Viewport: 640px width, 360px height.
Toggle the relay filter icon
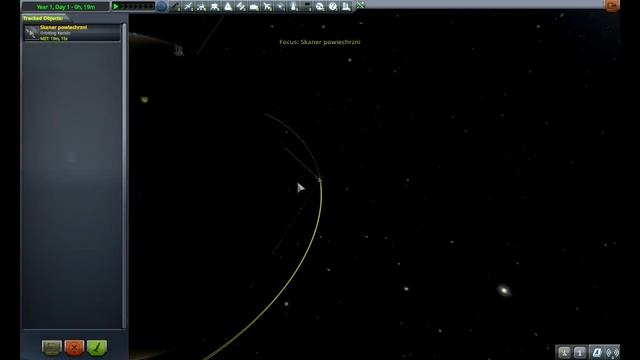tap(280, 6)
